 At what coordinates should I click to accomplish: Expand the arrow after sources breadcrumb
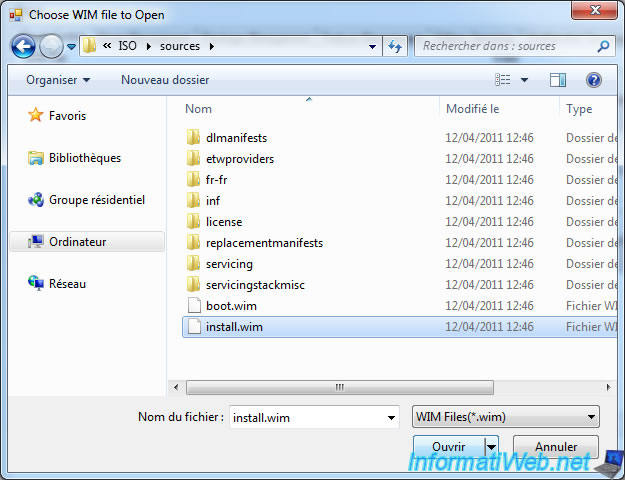click(x=212, y=47)
